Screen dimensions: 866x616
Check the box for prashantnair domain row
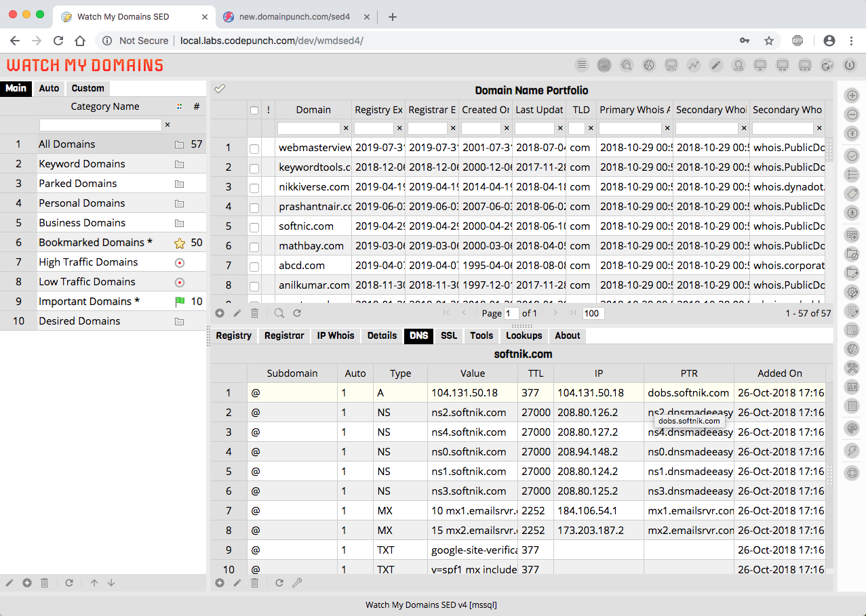click(254, 207)
